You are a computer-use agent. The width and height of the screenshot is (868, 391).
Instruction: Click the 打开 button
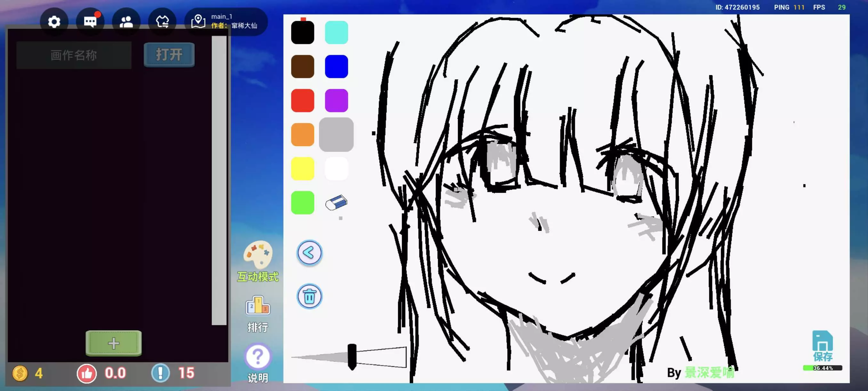169,55
